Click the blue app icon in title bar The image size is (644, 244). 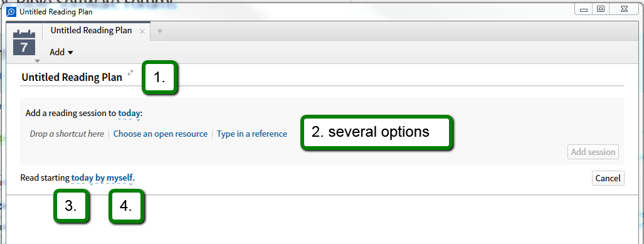(x=11, y=12)
